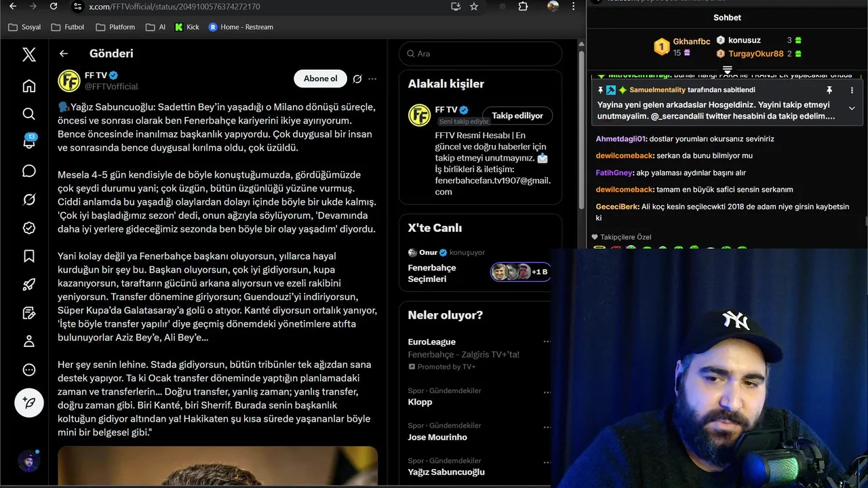The width and height of the screenshot is (868, 488).
Task: Open Jose Mourinho trend three-dot menu
Action: click(547, 426)
